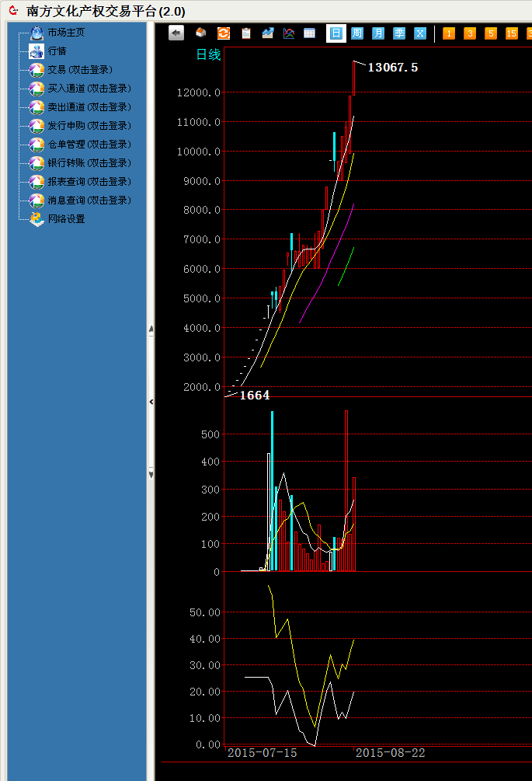
Task: Select the indicator line chart icon
Action: [x=289, y=33]
